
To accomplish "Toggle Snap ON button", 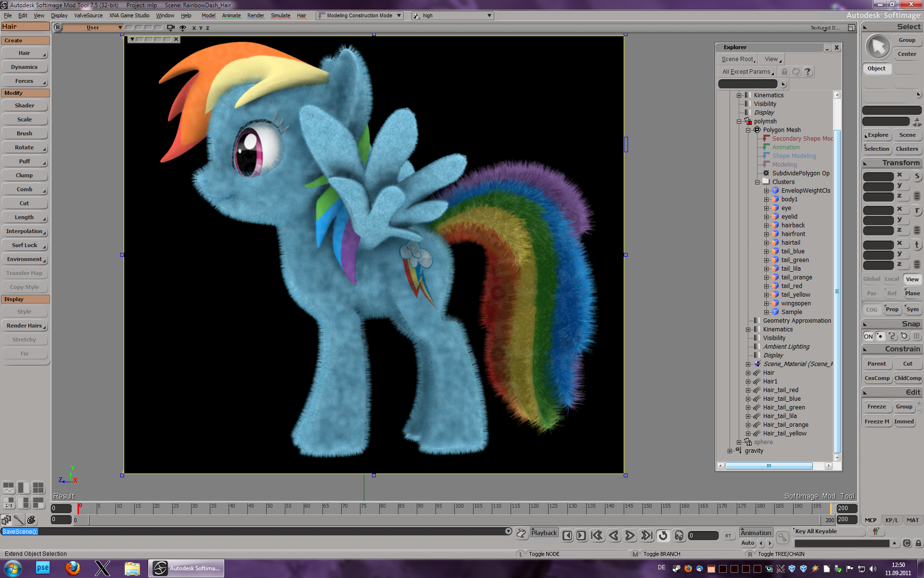I will 868,336.
